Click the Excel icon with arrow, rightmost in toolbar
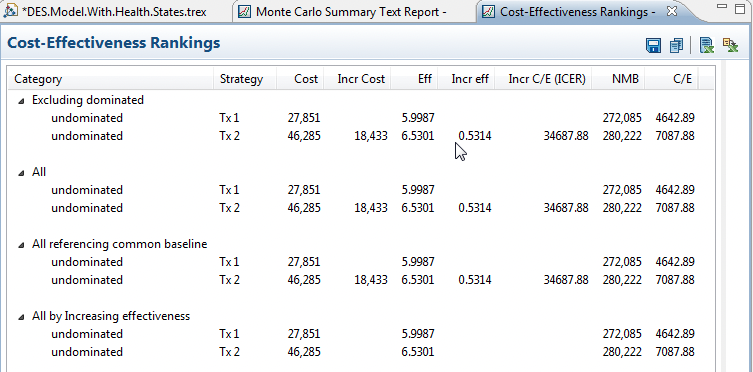Screen dimensions: 753x372 coord(730,46)
